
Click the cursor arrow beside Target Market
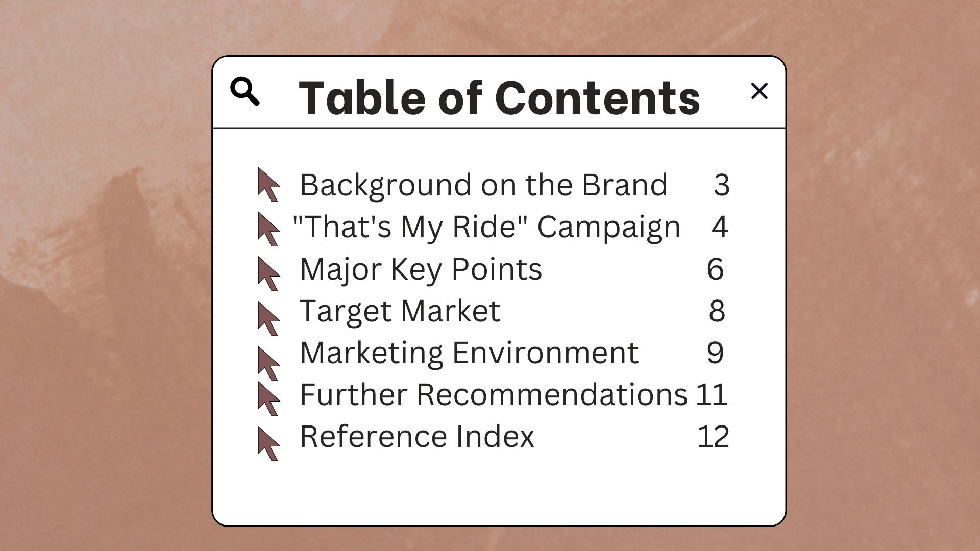pyautogui.click(x=268, y=318)
